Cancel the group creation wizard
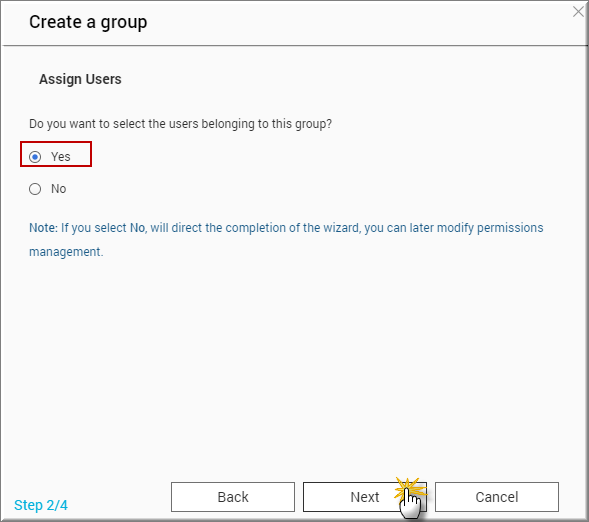The width and height of the screenshot is (589, 522). tap(497, 497)
